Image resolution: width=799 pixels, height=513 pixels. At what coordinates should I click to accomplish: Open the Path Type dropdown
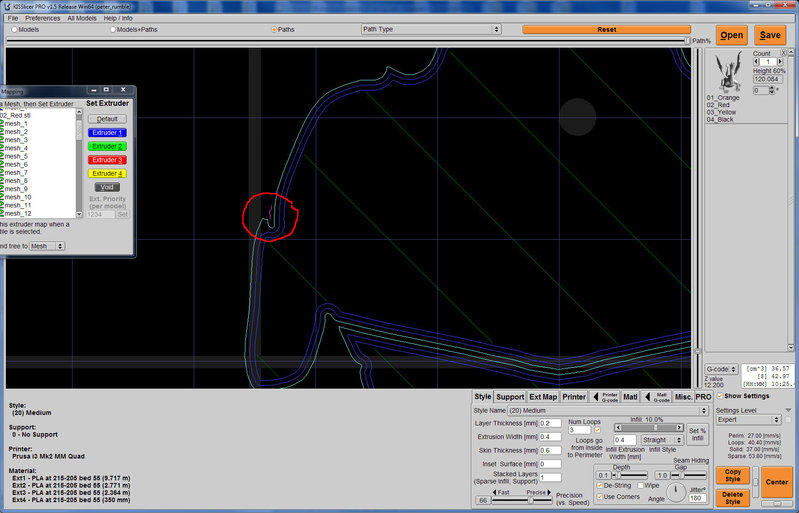(431, 30)
